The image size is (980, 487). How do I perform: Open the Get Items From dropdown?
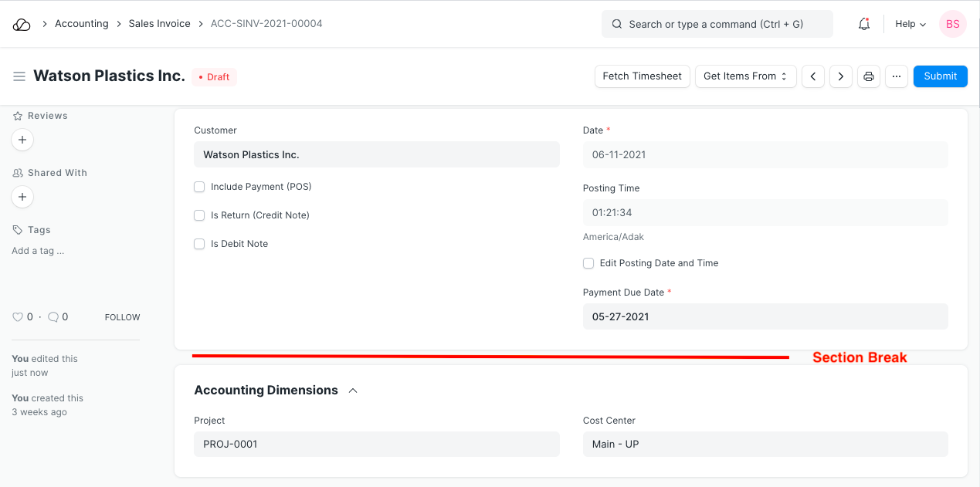[745, 76]
